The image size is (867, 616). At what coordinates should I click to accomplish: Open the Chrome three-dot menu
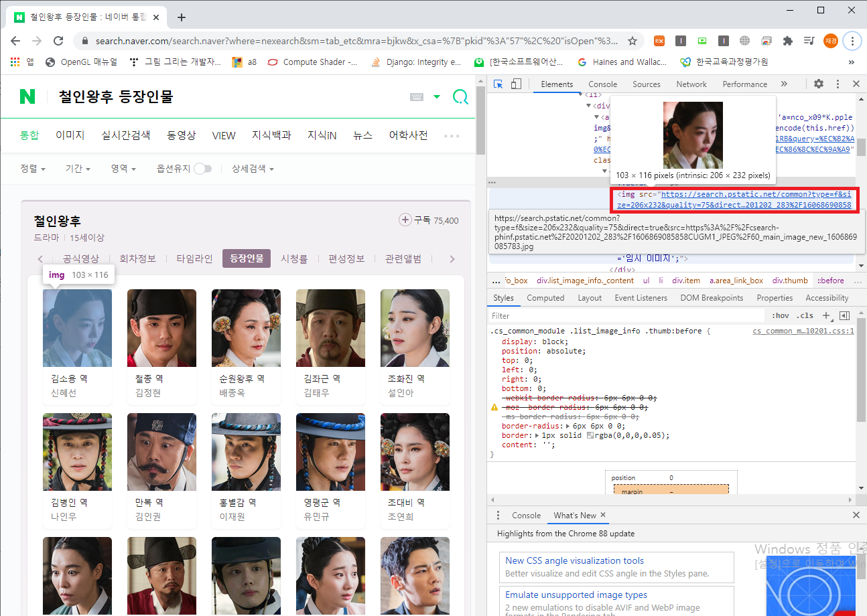click(x=852, y=41)
